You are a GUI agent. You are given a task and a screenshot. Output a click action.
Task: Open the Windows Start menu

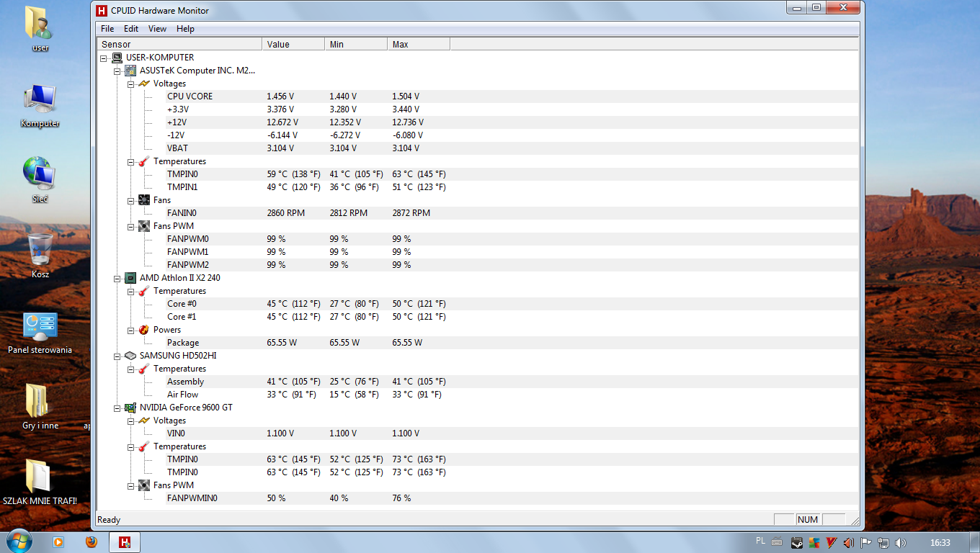pos(19,541)
